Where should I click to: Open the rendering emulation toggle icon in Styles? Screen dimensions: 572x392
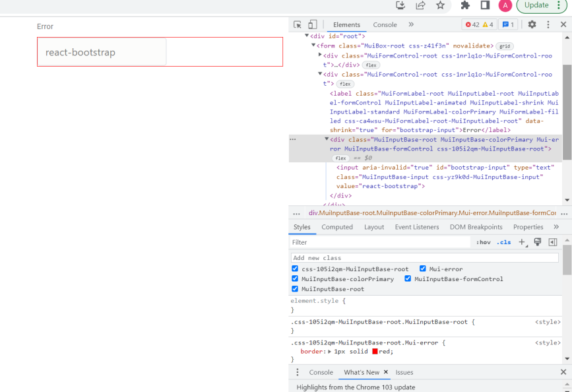[x=536, y=242]
